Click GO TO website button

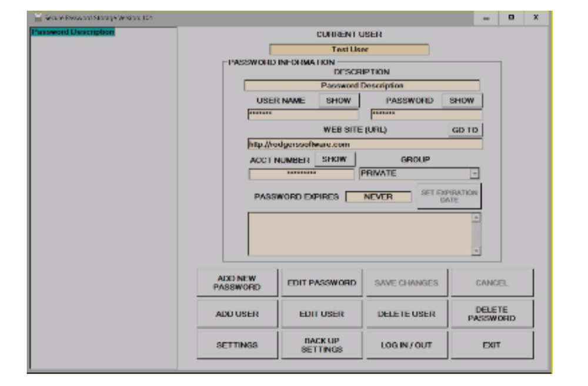click(465, 130)
